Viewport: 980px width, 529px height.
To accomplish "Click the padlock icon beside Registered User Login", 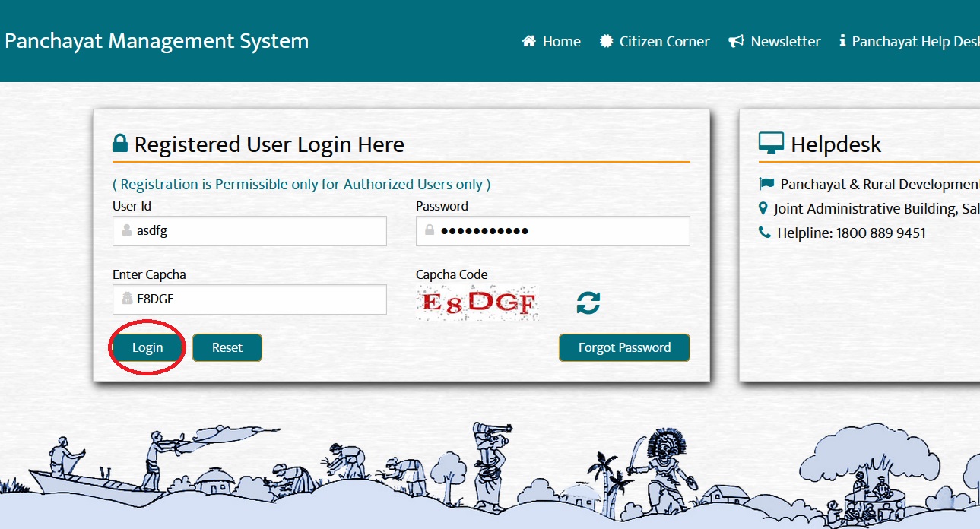I will (x=120, y=144).
